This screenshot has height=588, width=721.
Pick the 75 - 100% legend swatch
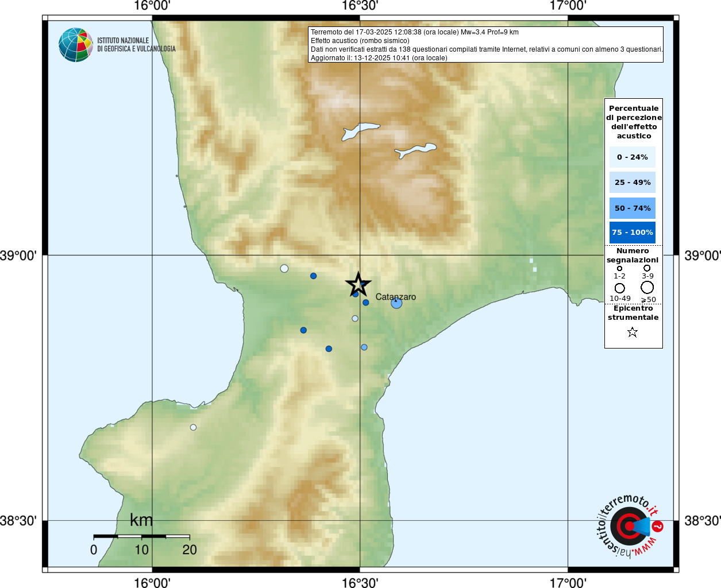click(x=632, y=233)
